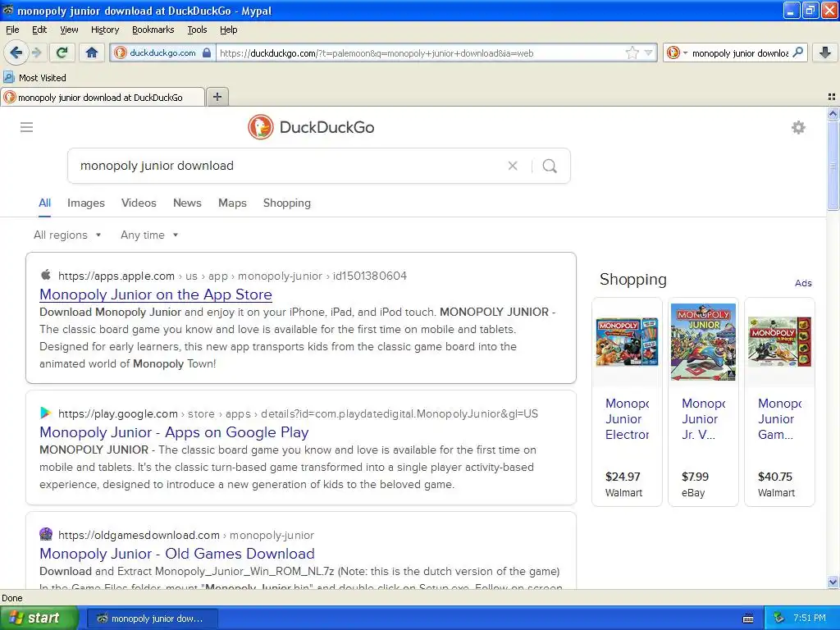Expand the URL history dropdown arrow
This screenshot has width=840, height=630.
click(x=648, y=53)
